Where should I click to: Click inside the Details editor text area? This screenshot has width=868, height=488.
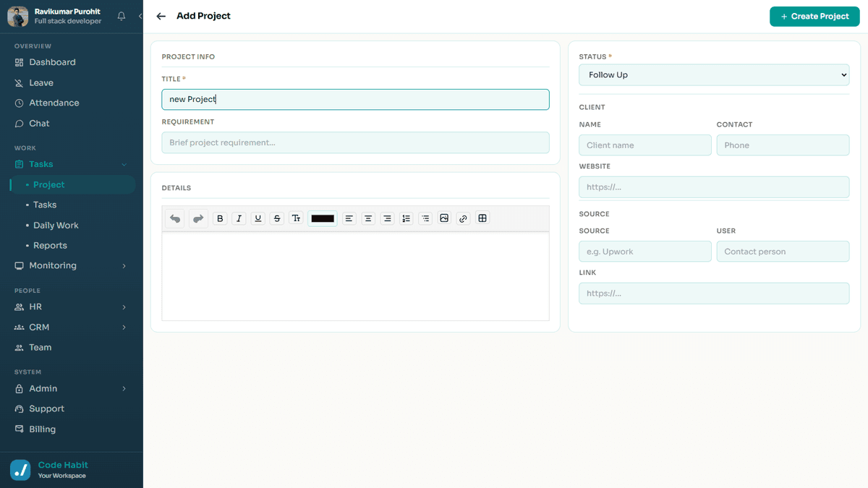pyautogui.click(x=355, y=276)
